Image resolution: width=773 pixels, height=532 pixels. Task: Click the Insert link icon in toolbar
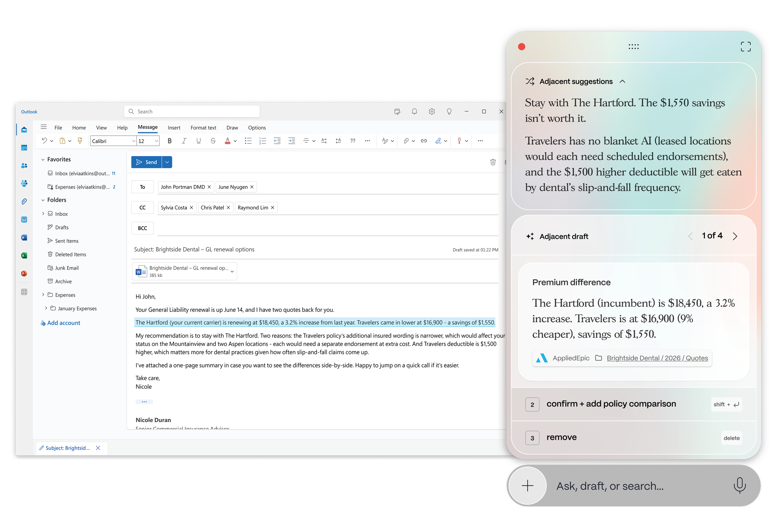click(x=424, y=141)
